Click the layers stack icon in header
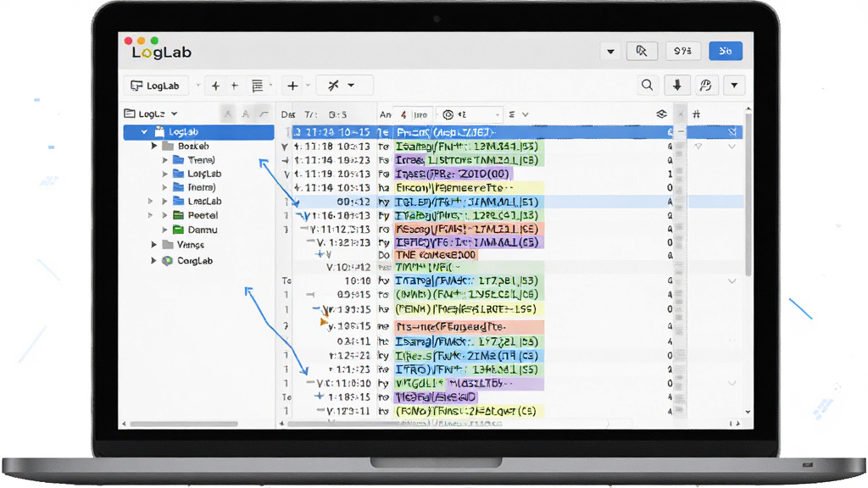The height and width of the screenshot is (488, 868). tap(661, 114)
